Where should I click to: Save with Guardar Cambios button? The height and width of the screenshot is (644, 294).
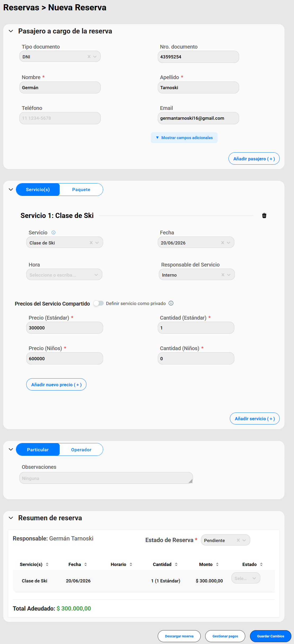coord(270,636)
